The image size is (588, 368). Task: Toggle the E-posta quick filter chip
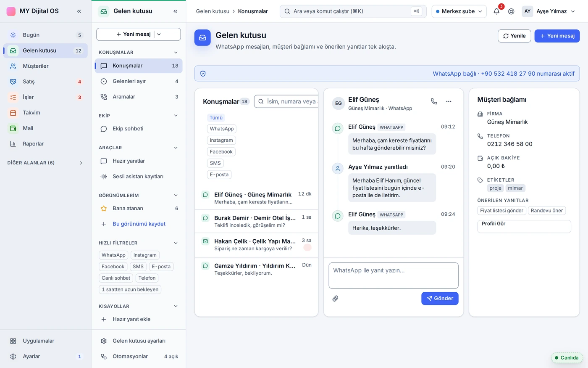coord(161,267)
